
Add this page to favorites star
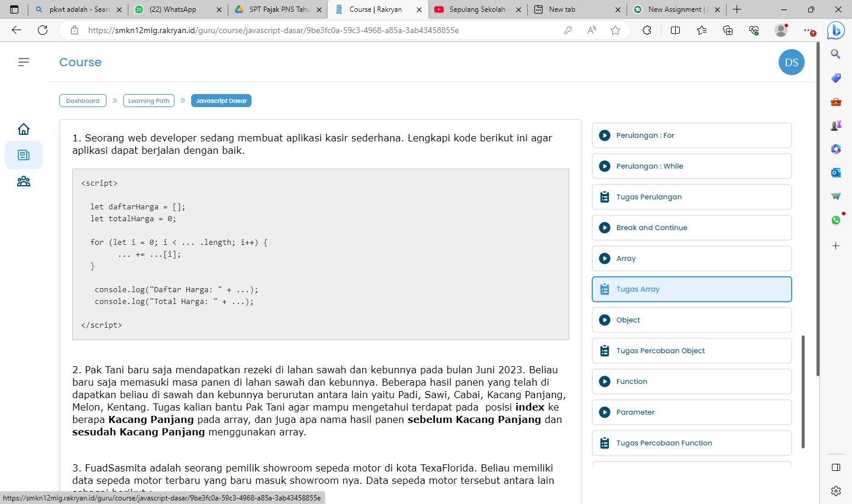tap(615, 30)
